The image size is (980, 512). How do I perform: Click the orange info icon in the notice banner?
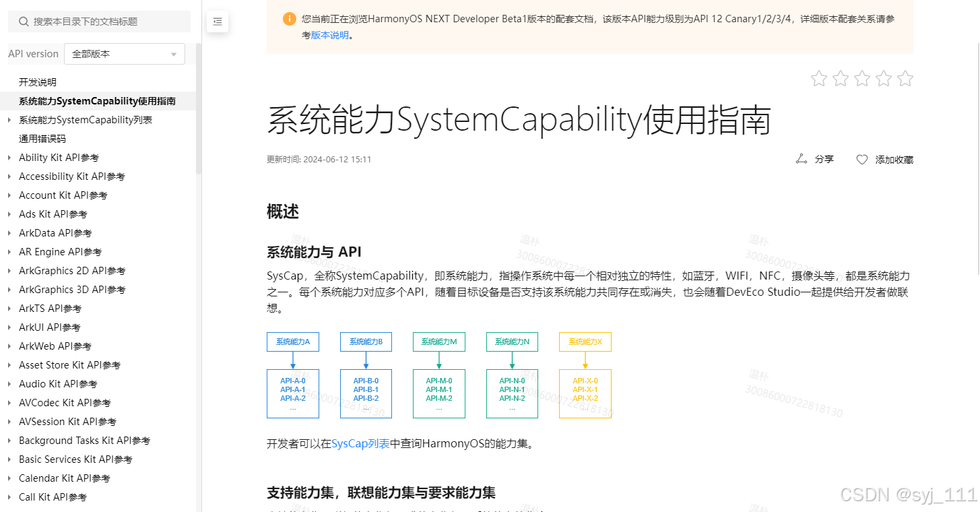(290, 19)
